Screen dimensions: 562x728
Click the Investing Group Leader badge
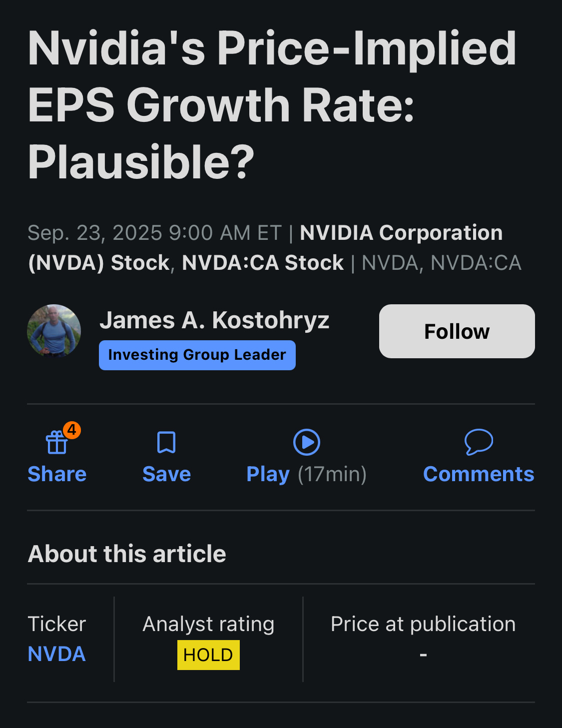[197, 355]
